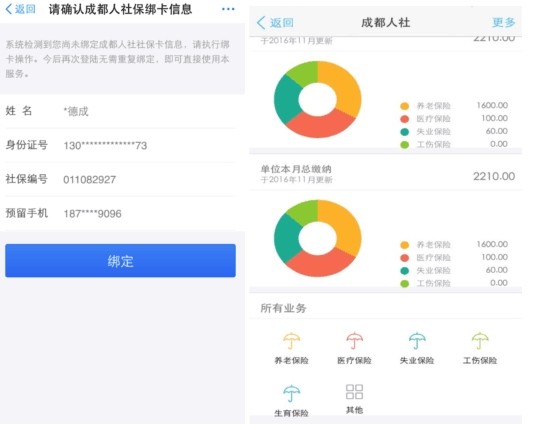Click orange 养老保险 legend dot in lower chart
The image size is (555, 430).
pos(405,245)
